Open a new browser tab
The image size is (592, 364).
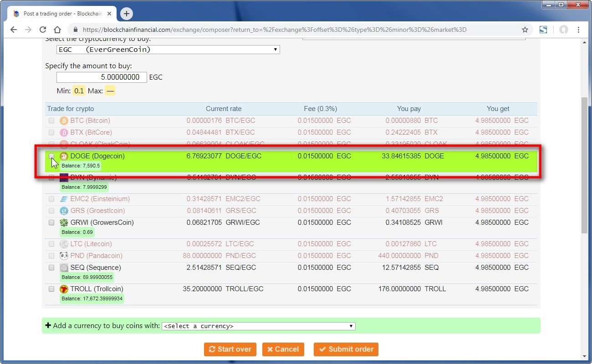127,14
